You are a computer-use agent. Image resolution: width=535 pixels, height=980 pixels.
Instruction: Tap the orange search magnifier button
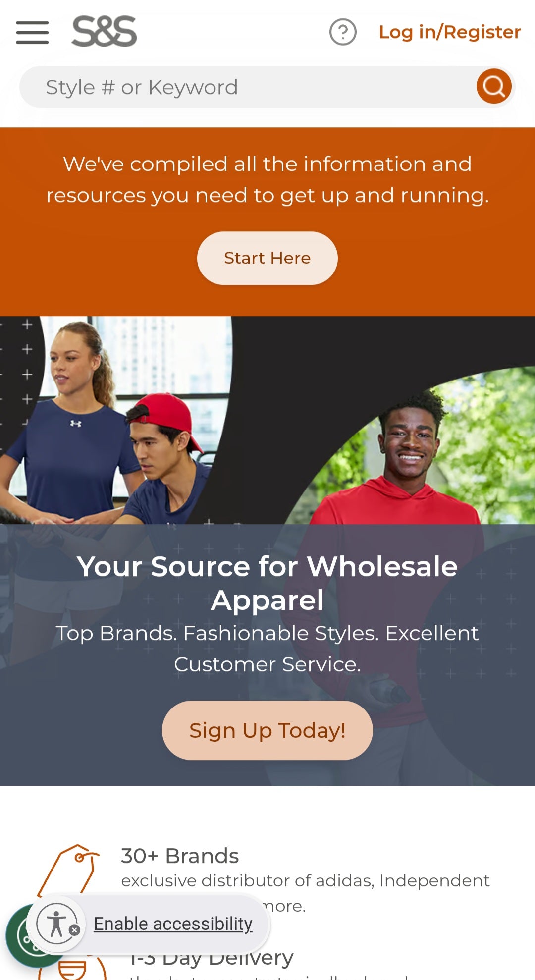tap(494, 86)
